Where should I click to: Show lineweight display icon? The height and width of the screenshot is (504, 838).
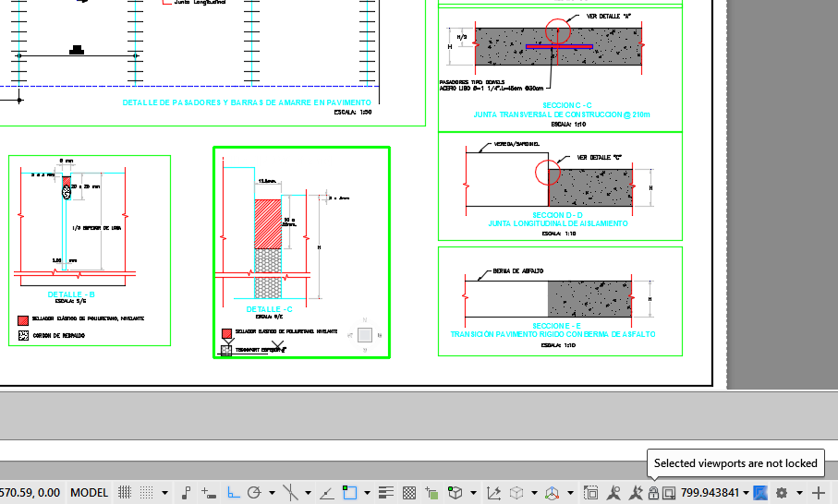(386, 493)
